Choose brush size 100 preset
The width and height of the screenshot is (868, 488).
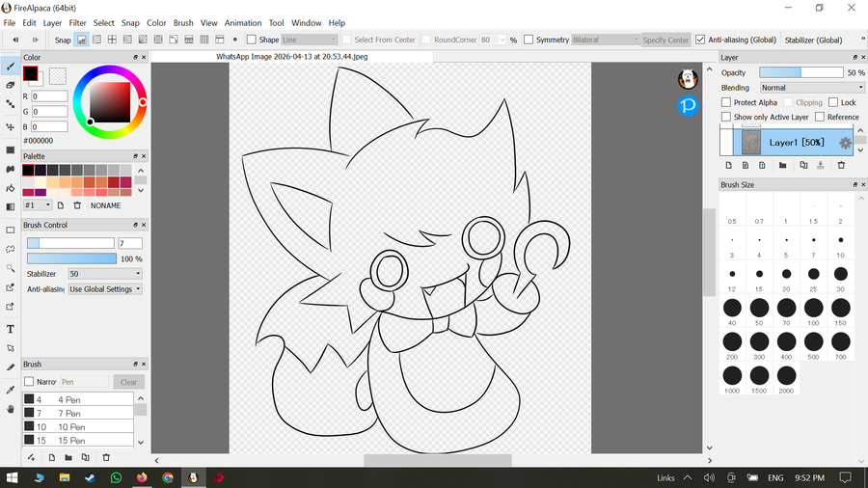(x=813, y=312)
